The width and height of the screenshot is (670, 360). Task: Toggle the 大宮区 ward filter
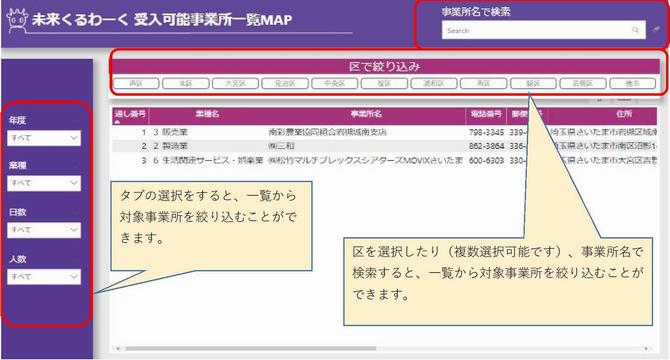tap(235, 83)
